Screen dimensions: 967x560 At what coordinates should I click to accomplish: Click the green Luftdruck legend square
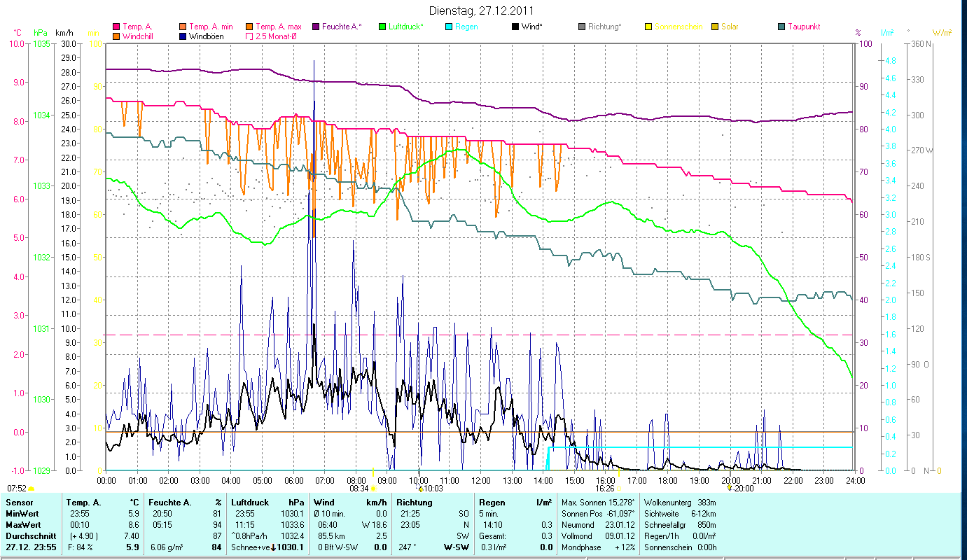(x=382, y=27)
